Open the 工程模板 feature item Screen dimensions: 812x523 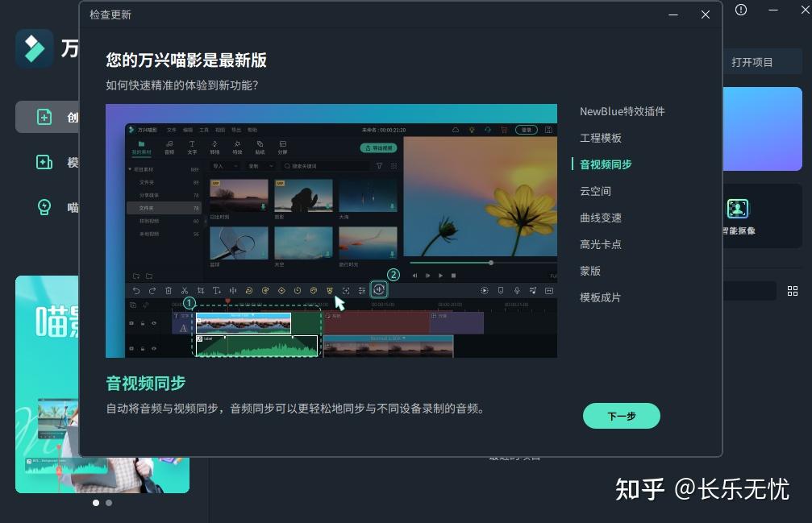tap(600, 138)
